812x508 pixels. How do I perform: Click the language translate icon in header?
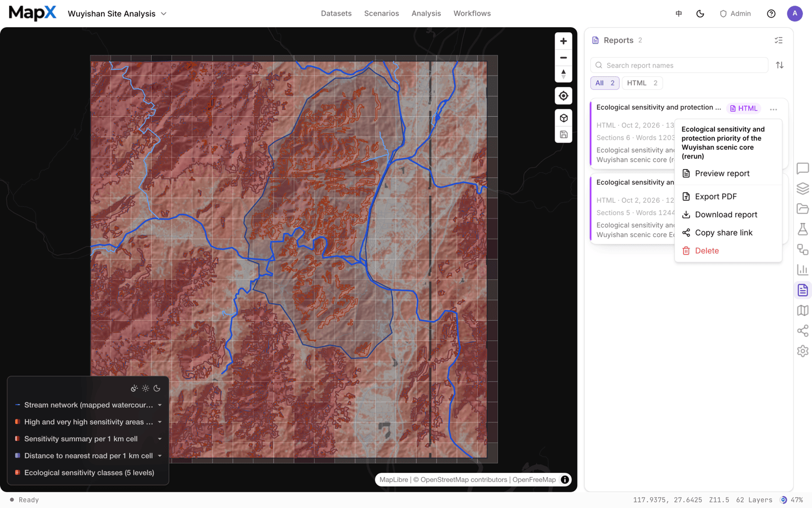679,14
